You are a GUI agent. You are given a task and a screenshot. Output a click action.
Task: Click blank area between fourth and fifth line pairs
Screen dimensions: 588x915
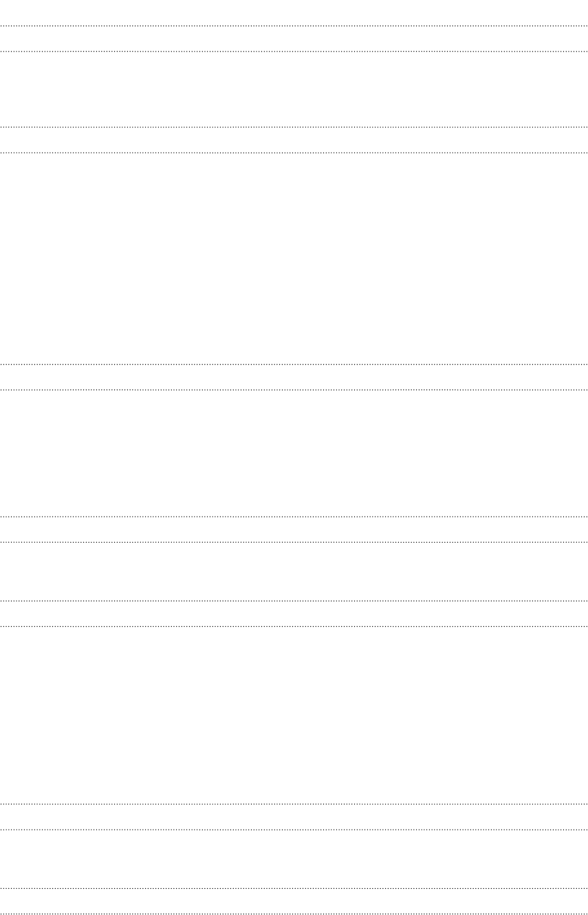[x=294, y=571]
